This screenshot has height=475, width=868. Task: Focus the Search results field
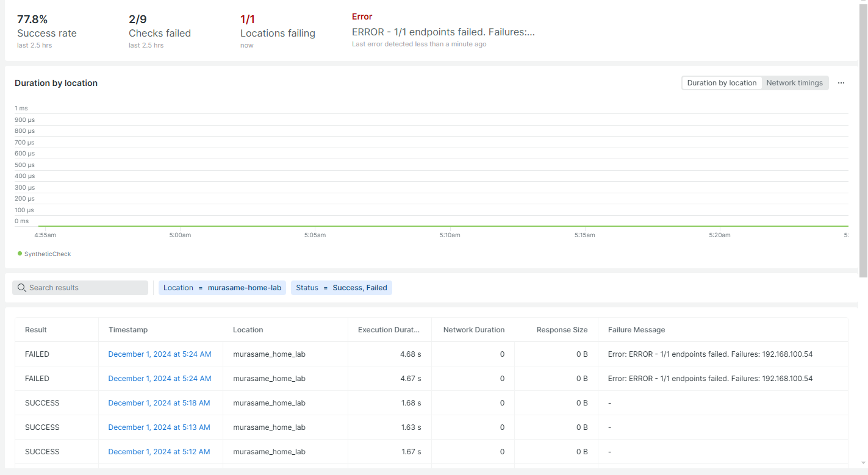click(x=80, y=288)
